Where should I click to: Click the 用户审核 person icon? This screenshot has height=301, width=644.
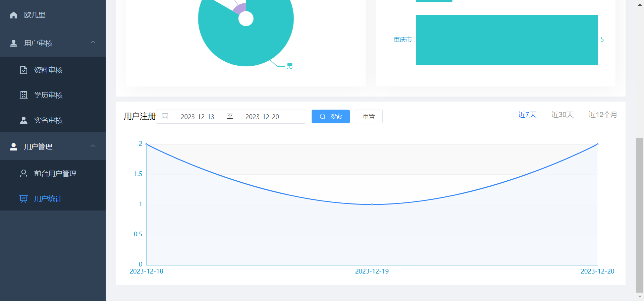coord(14,43)
